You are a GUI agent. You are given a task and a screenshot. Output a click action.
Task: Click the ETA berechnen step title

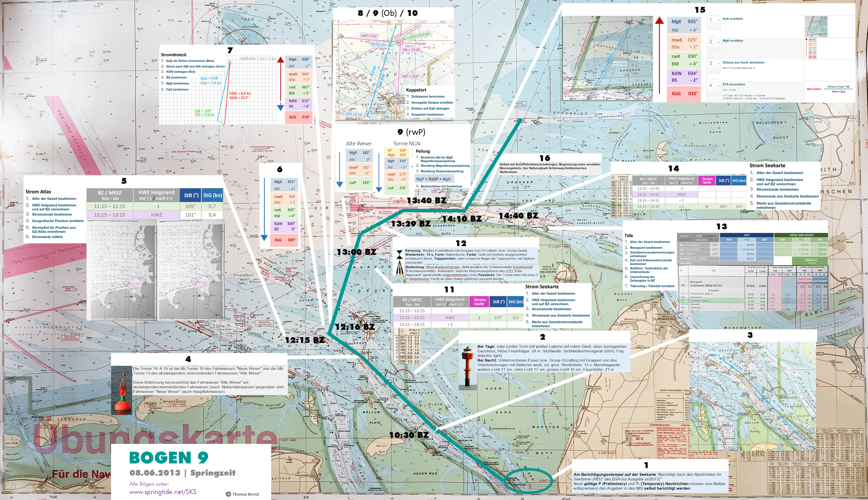coord(734,84)
